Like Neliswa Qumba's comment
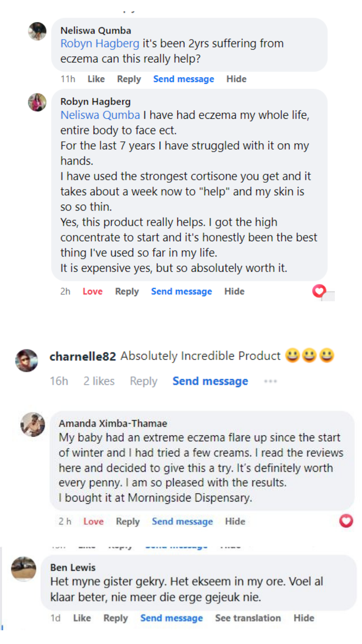The width and height of the screenshot is (362, 644). coord(96,79)
